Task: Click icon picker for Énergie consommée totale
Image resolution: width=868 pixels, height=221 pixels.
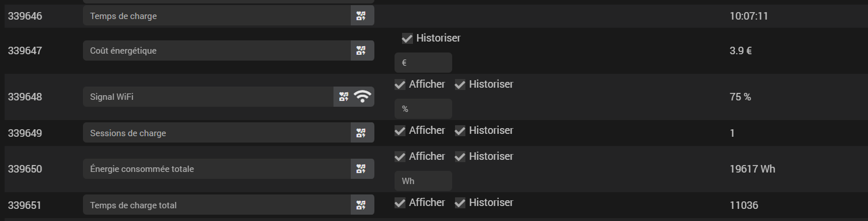Action: pos(361,169)
